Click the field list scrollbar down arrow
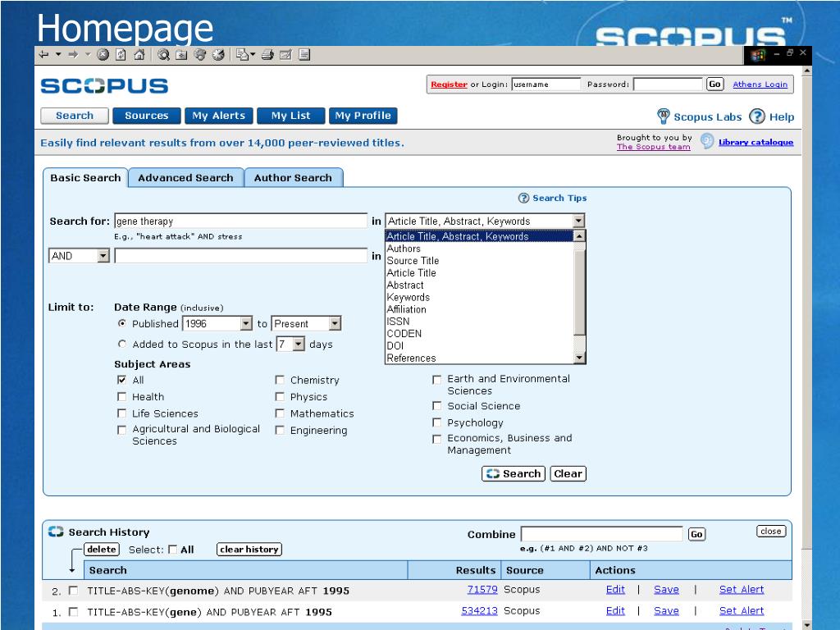Screen dimensions: 840x630 point(579,358)
